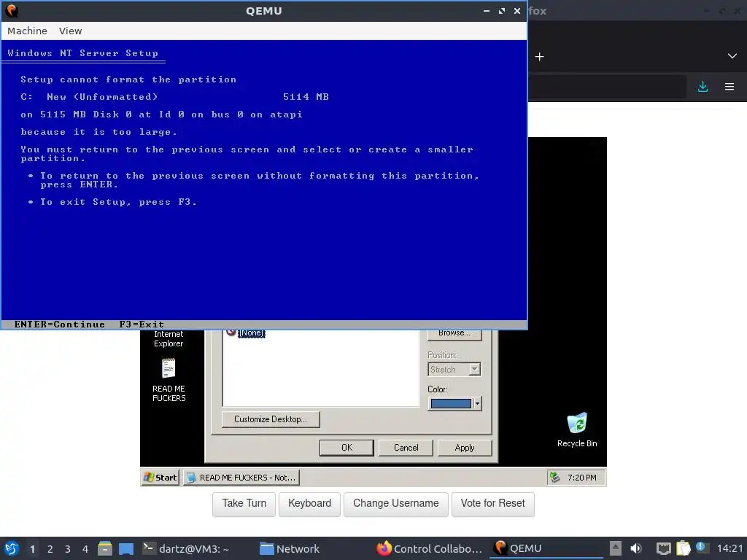Open the file manager launcher icon

click(x=105, y=548)
